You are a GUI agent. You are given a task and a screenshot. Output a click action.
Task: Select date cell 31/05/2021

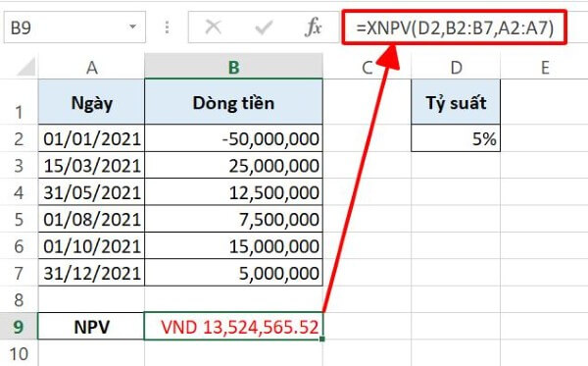[91, 192]
